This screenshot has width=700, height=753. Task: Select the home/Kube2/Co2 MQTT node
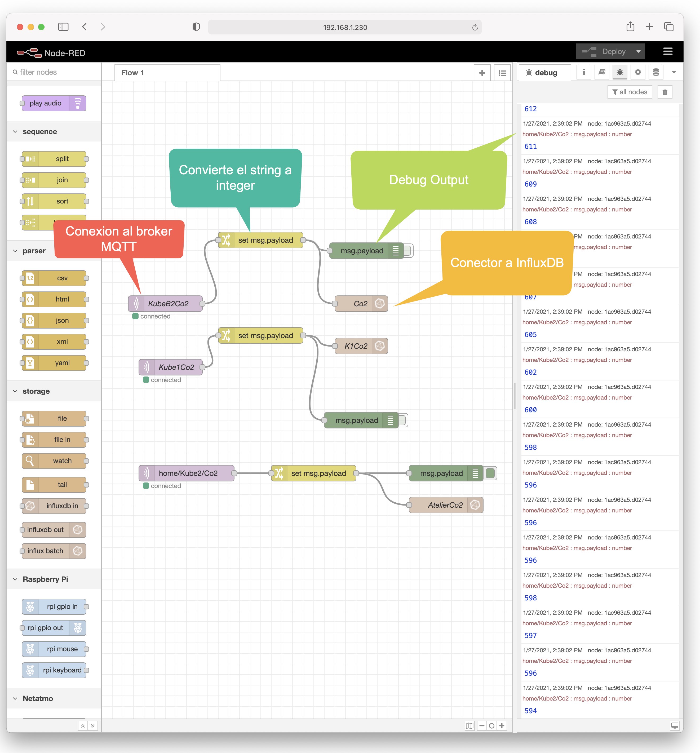186,474
